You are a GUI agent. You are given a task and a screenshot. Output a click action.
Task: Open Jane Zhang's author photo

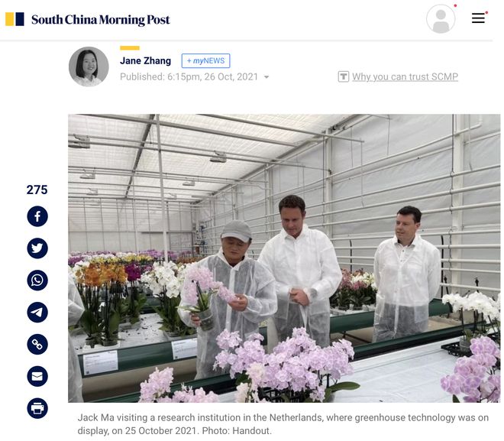coord(89,66)
